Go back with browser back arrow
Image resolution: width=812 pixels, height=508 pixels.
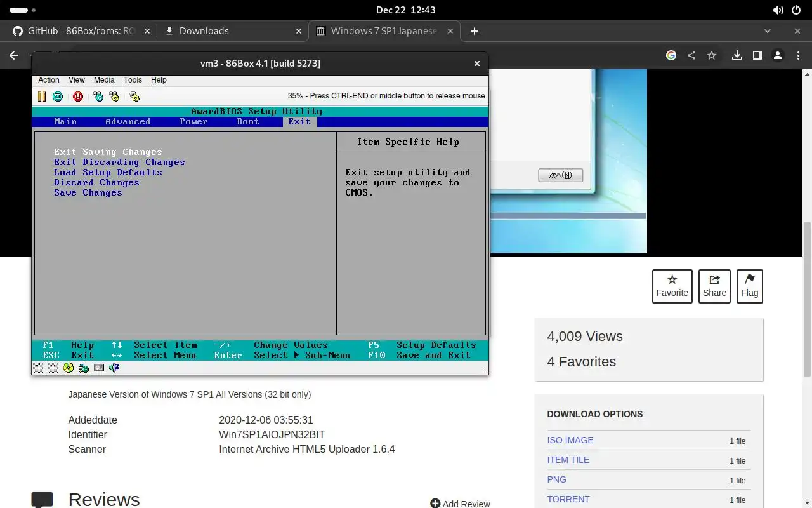coord(14,56)
